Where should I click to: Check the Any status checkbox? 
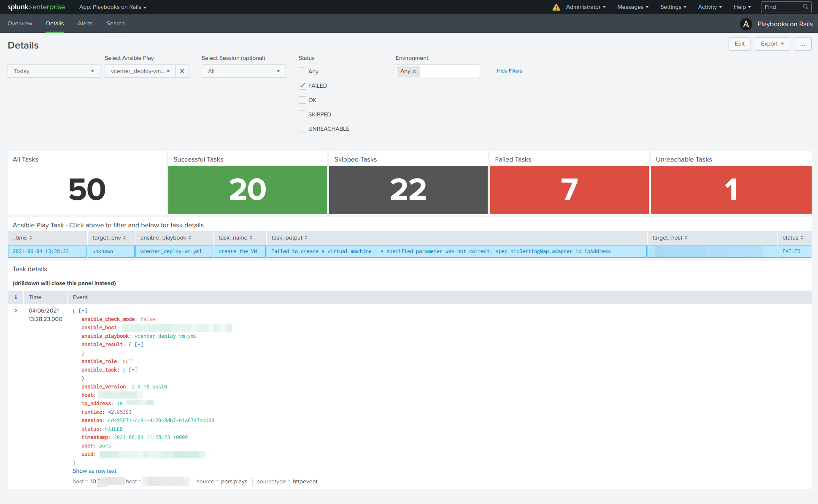(302, 71)
